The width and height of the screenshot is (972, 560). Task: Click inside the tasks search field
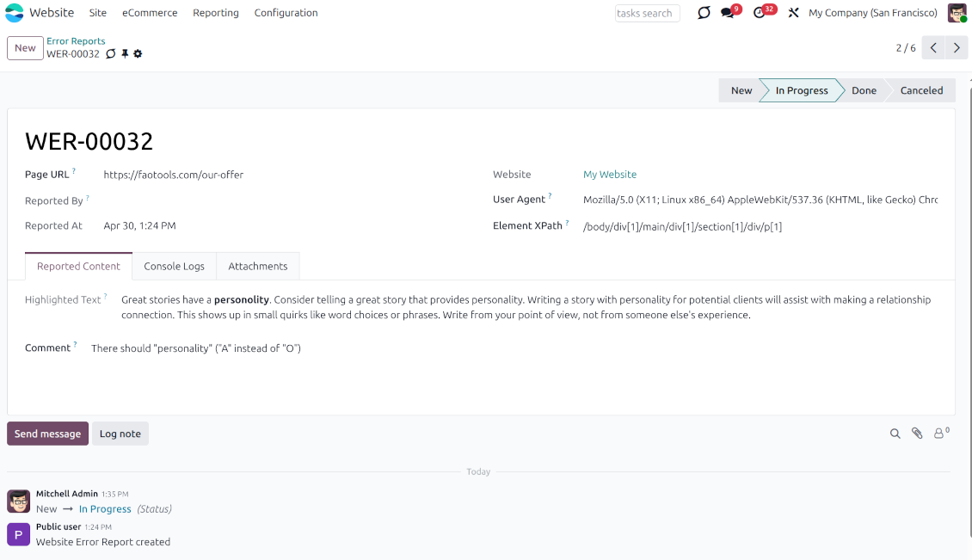click(x=647, y=13)
